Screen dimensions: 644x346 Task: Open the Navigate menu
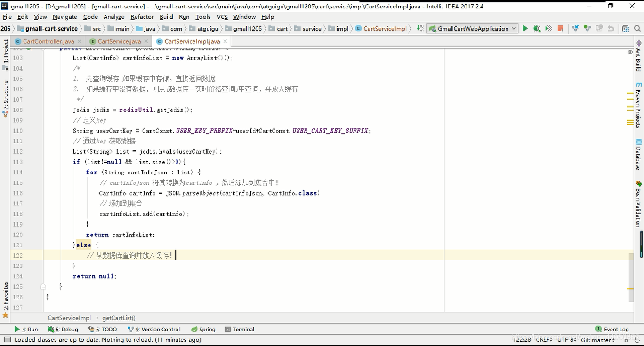64,17
